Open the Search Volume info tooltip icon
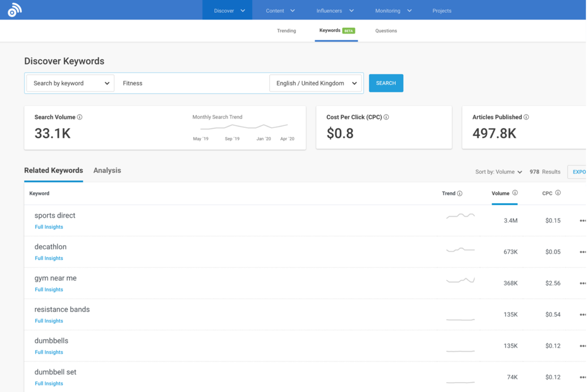The height and width of the screenshot is (392, 588). pyautogui.click(x=80, y=117)
